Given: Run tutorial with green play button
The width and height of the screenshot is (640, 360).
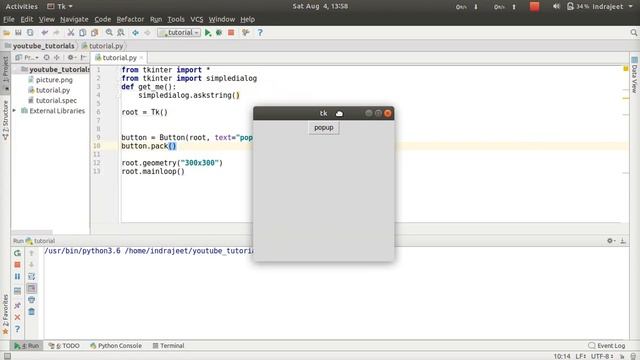Looking at the screenshot, I should 208,33.
